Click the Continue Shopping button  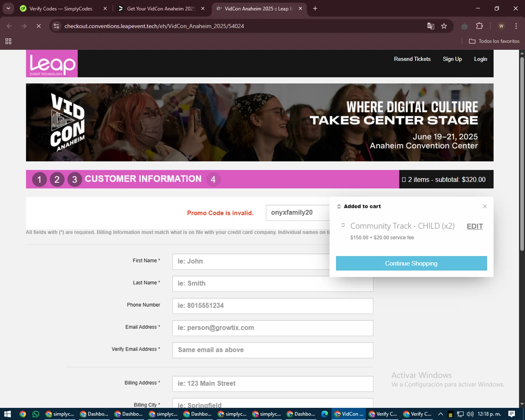coord(411,263)
